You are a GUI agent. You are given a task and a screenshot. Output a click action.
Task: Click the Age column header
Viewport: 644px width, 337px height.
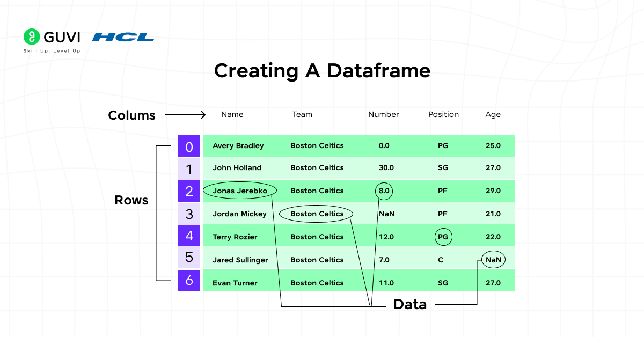pos(493,114)
